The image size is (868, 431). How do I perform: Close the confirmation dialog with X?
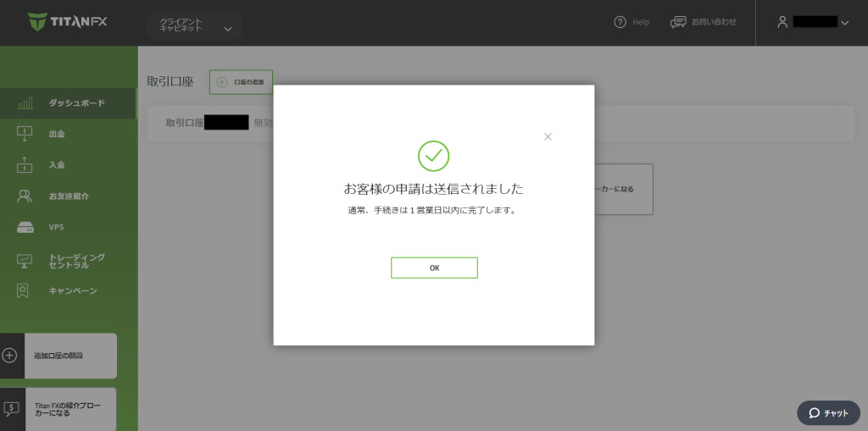coord(548,136)
